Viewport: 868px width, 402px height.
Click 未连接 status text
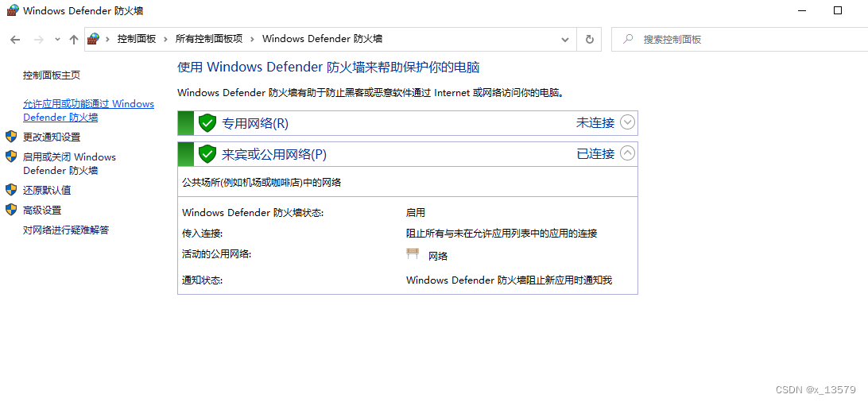pos(595,123)
